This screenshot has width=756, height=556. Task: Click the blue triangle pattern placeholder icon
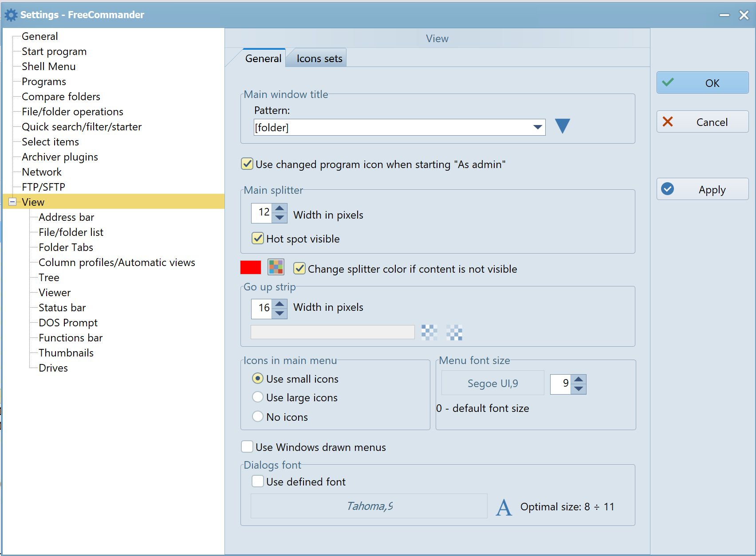(x=562, y=126)
